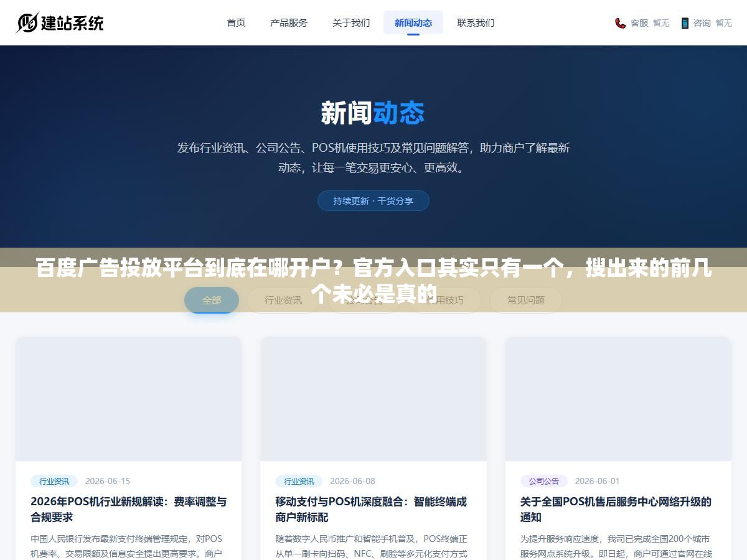This screenshot has width=747, height=560.
Task: Click the 百度广告投放平台到底在哪开户 headline
Action: (x=374, y=281)
